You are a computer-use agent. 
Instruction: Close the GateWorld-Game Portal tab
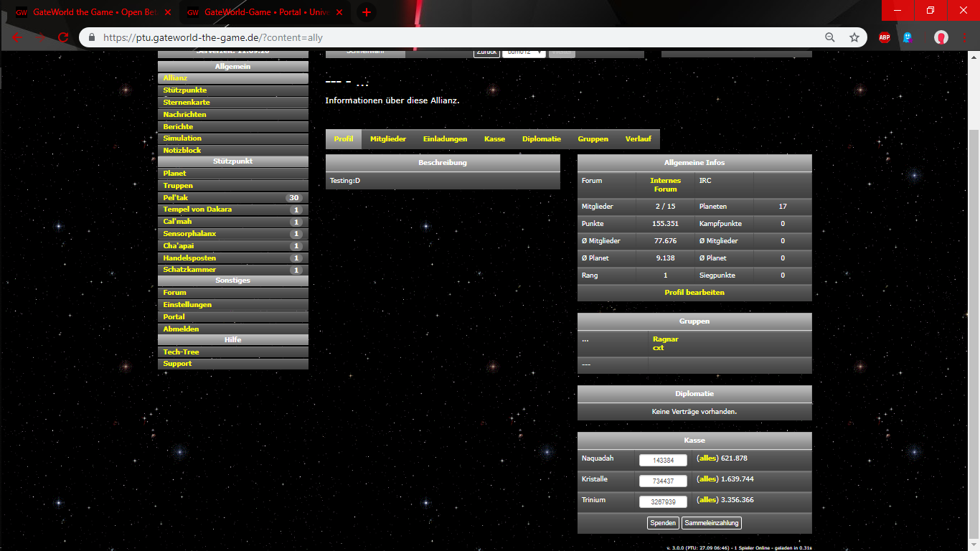coord(339,12)
